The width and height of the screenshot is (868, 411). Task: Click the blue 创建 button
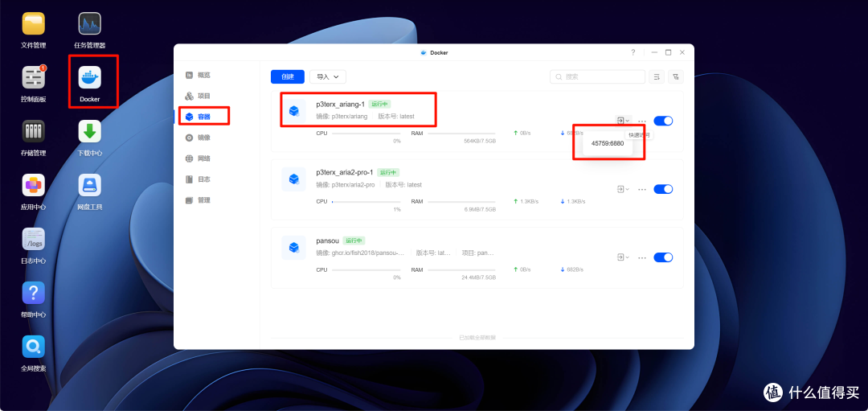(287, 77)
